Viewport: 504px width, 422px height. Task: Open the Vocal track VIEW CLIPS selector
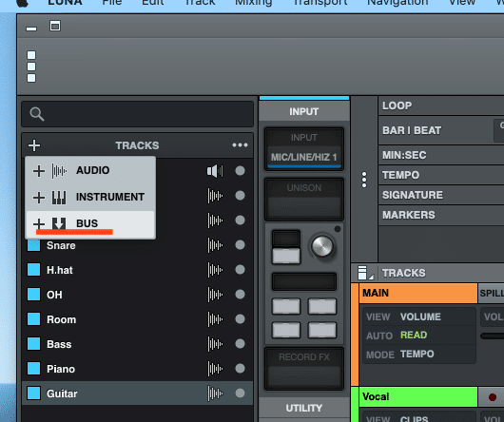pos(419,417)
